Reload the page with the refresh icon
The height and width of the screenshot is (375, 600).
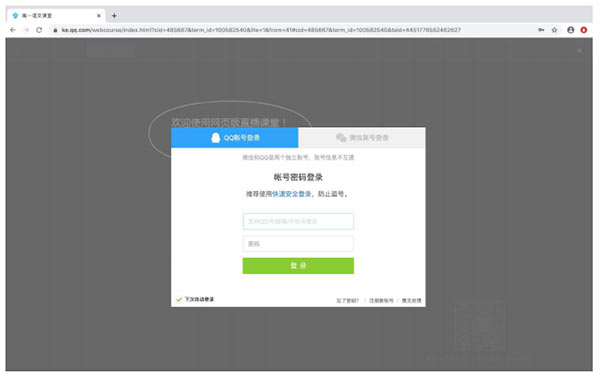click(39, 30)
